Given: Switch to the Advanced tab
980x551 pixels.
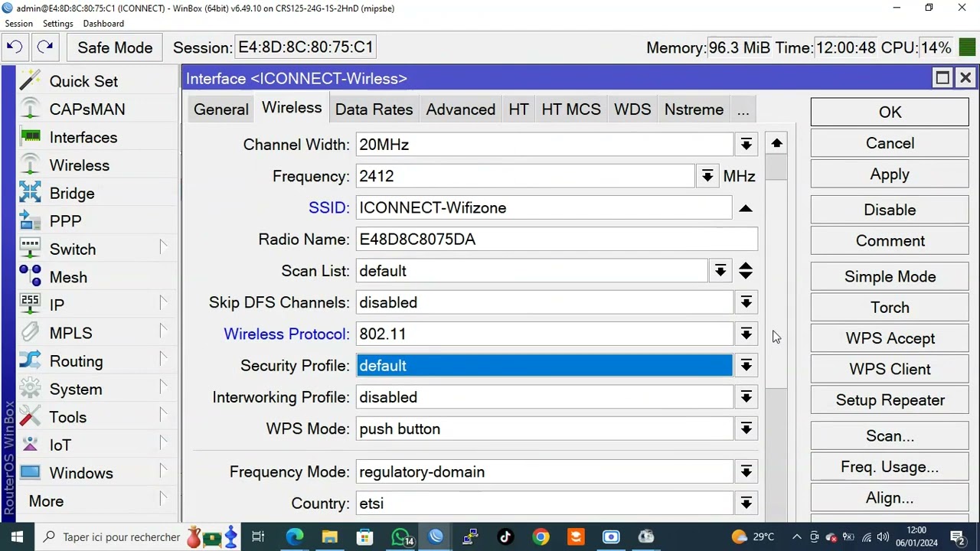Looking at the screenshot, I should point(460,109).
